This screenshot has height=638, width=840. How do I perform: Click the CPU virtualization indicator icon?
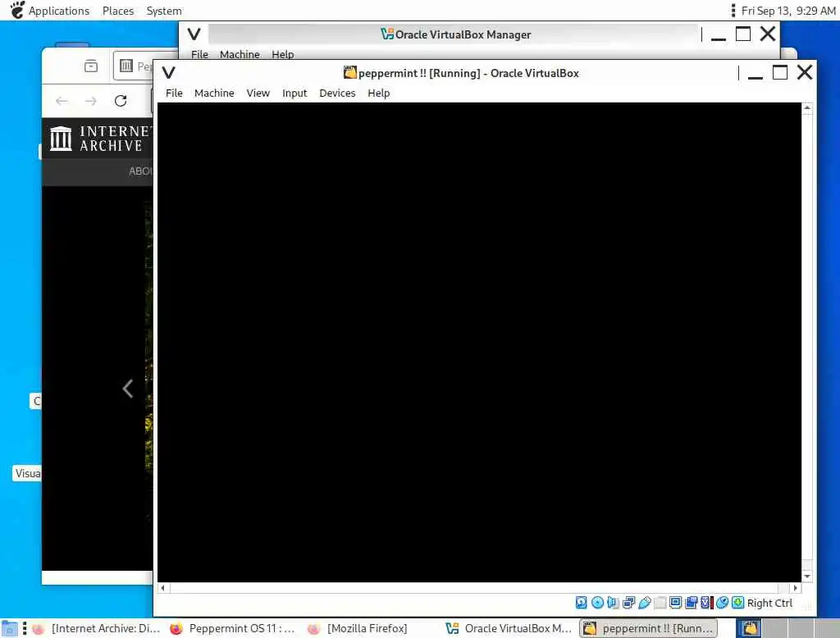coord(706,603)
